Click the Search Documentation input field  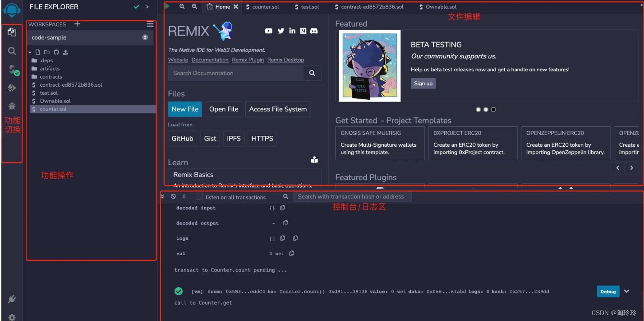(x=235, y=73)
